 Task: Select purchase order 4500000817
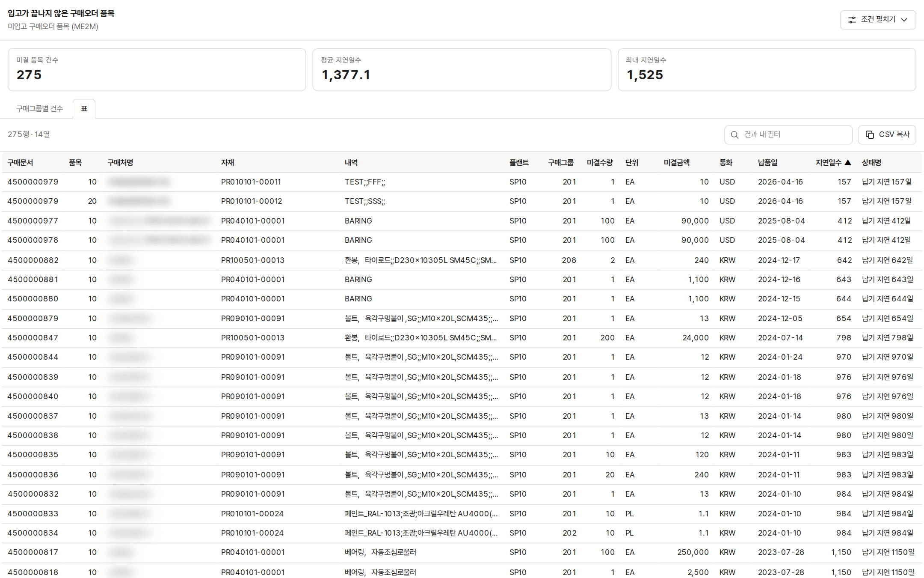click(33, 552)
